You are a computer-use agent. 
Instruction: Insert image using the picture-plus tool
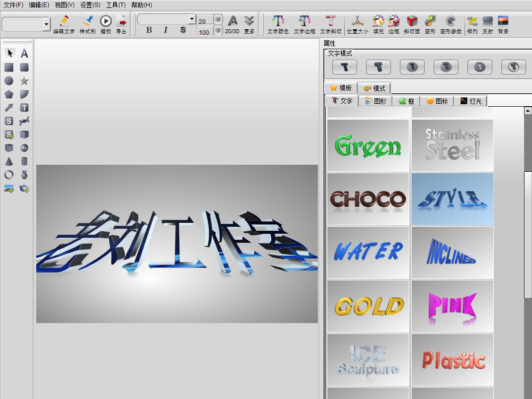coord(9,189)
